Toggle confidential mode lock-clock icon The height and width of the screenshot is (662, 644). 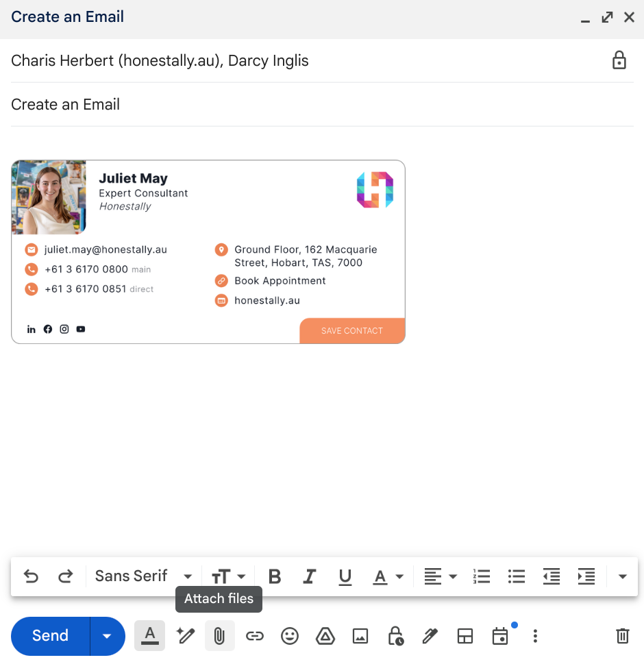tap(395, 636)
